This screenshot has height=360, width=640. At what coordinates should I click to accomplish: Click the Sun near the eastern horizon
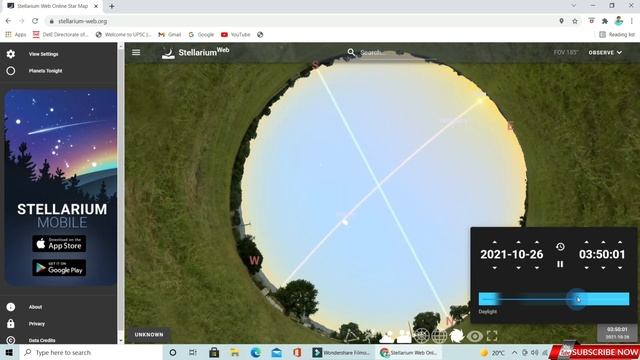482,99
